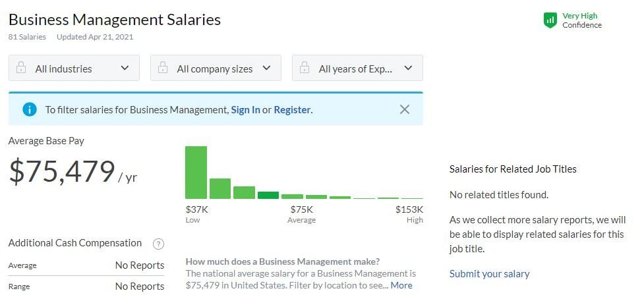Image resolution: width=644 pixels, height=299 pixels.
Task: Open the All company sizes dropdown
Action: (x=216, y=68)
